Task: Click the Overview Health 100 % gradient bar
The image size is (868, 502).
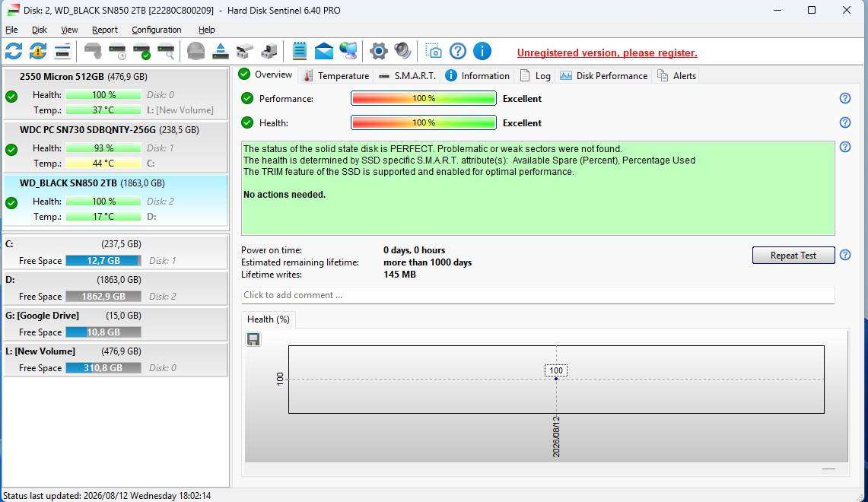Action: tap(424, 123)
